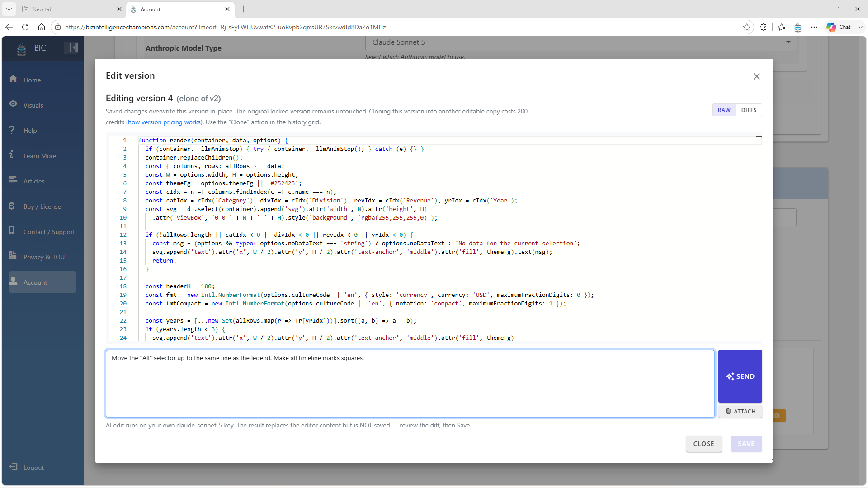This screenshot has height=488, width=868.
Task: Click the SAVE button
Action: click(x=746, y=444)
